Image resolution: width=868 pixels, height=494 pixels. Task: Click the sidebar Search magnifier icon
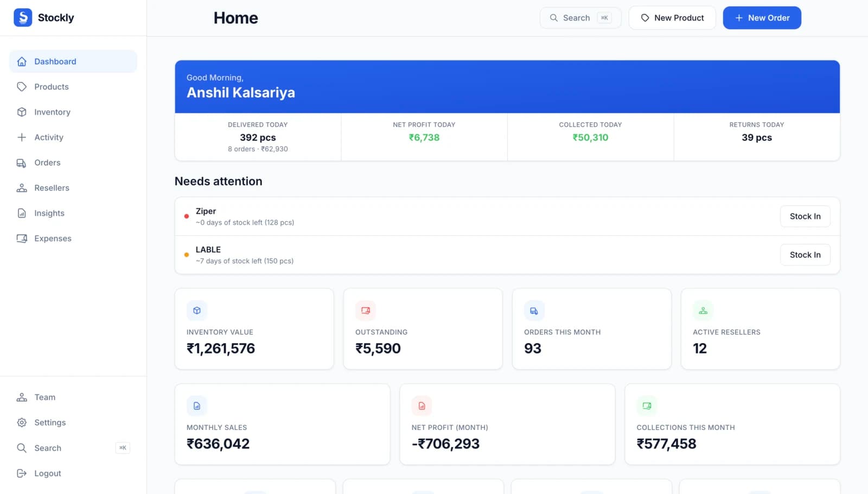[x=22, y=448]
